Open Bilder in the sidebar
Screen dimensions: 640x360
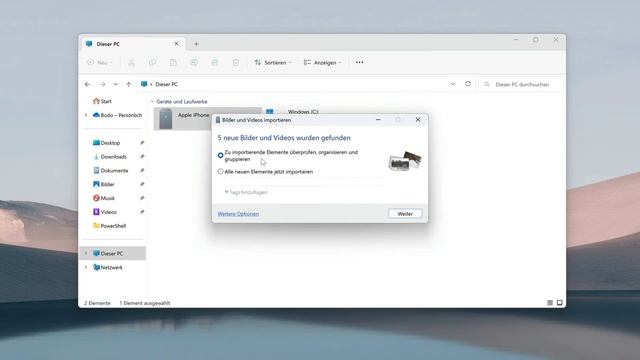[x=104, y=184]
